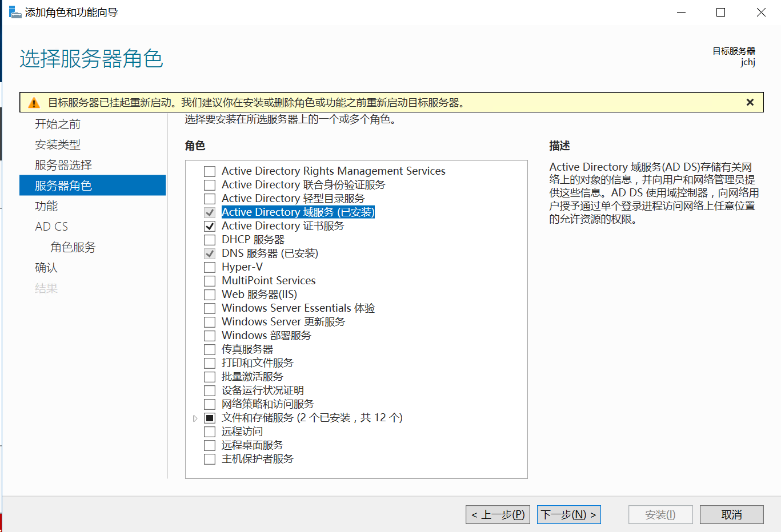
Task: Check MultiPoint Services checkbox
Action: pyautogui.click(x=210, y=281)
